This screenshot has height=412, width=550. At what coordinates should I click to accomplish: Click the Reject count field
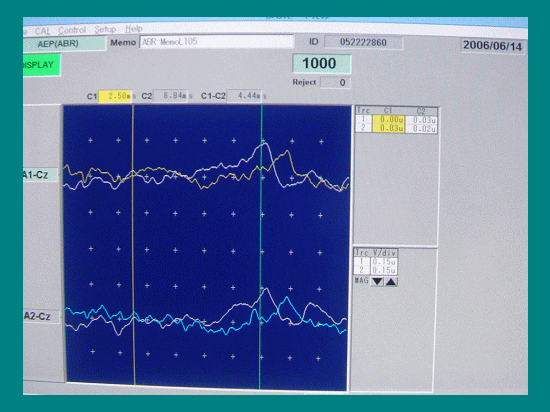click(x=335, y=83)
